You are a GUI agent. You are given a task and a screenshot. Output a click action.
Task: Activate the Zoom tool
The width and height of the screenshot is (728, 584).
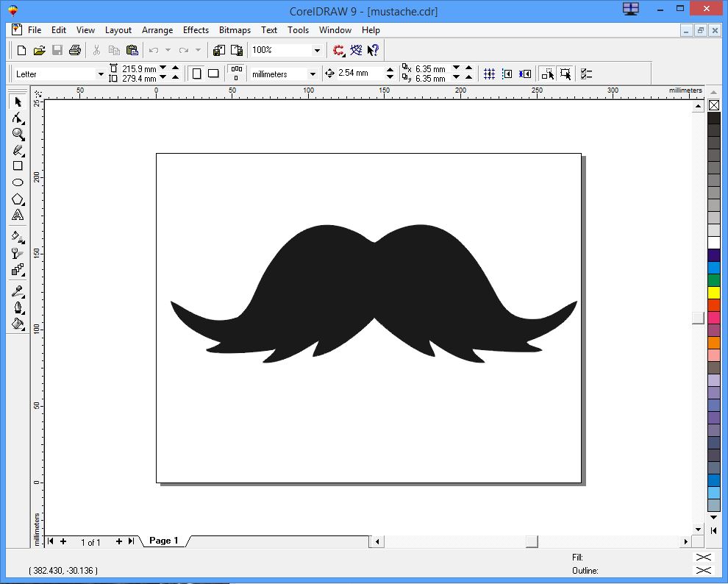pos(18,135)
